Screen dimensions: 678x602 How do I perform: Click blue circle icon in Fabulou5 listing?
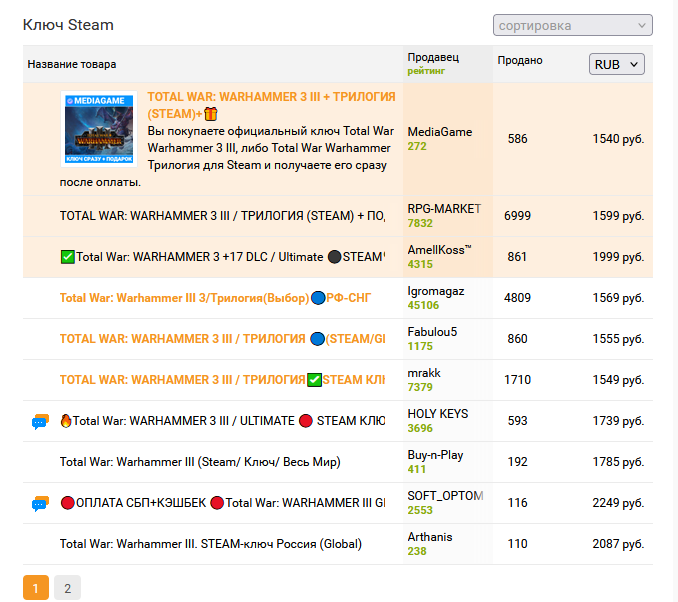pos(317,339)
